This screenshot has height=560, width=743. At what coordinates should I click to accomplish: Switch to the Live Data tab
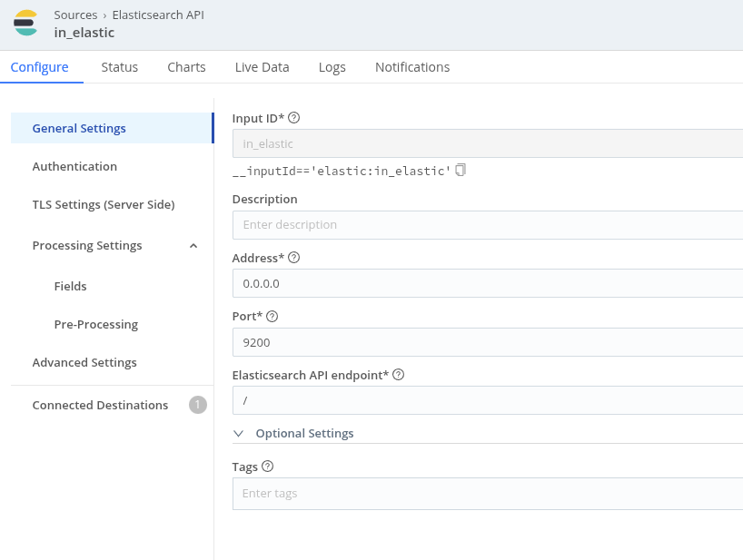tap(262, 66)
